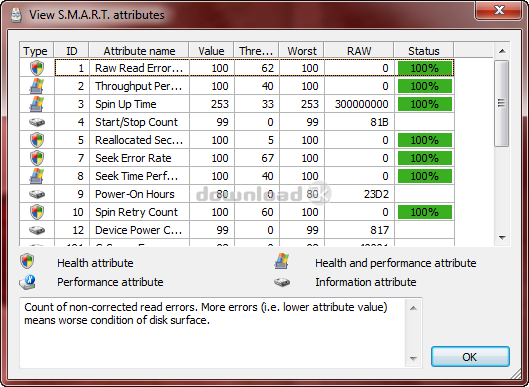529x387 pixels.
Task: Click the 100% status bar of Spin Retry Count
Action: point(424,212)
